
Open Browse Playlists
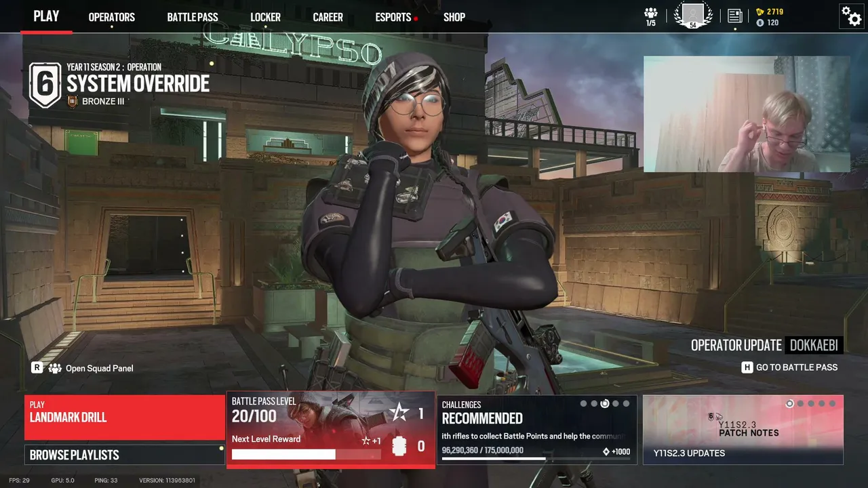pyautogui.click(x=125, y=455)
